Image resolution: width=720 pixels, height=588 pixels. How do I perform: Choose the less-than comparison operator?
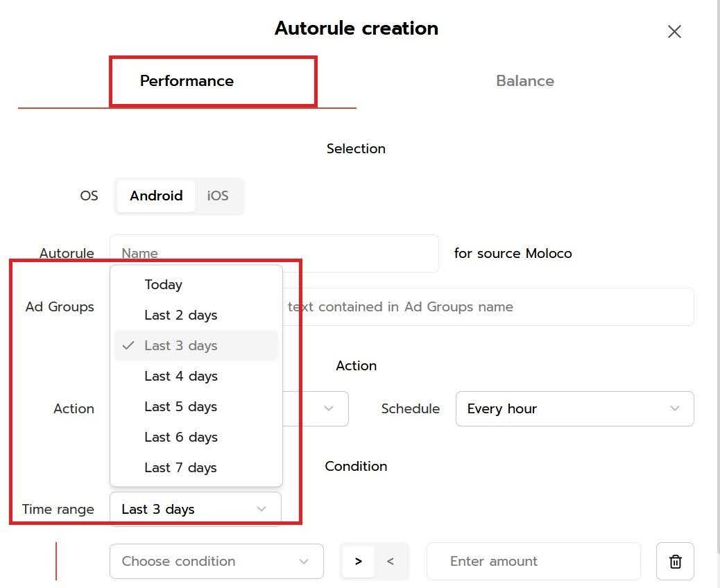click(x=391, y=561)
